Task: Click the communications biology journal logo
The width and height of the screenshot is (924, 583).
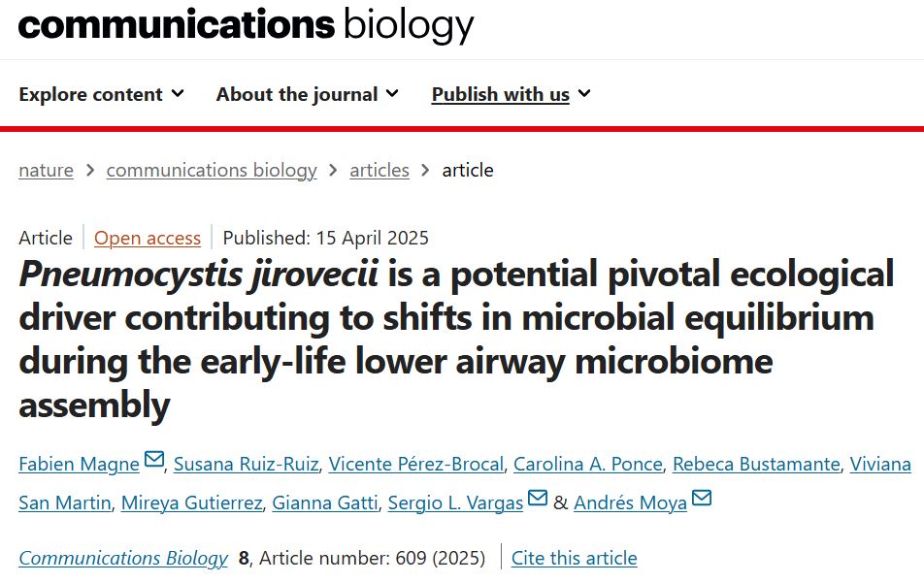Action: (x=246, y=25)
